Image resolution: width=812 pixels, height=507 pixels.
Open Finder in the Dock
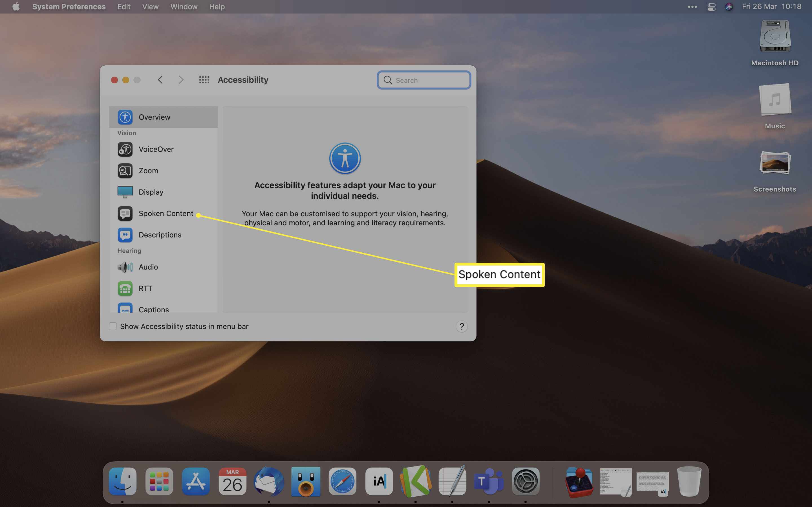(x=123, y=481)
